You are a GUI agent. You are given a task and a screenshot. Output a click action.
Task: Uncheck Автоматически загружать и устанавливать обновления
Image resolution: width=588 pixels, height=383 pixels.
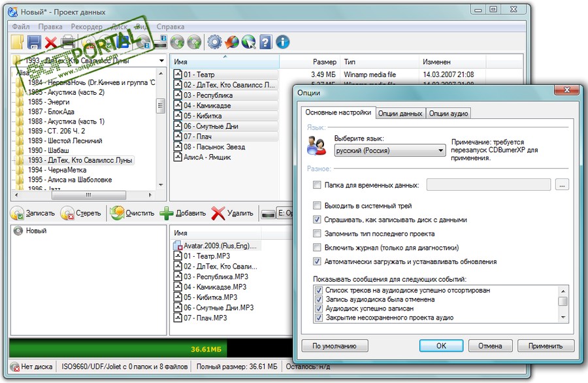(317, 261)
